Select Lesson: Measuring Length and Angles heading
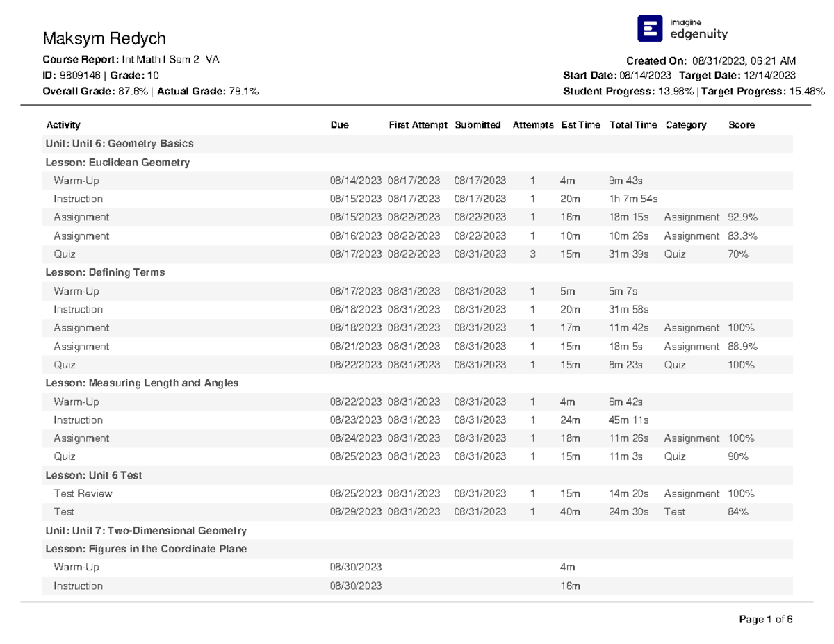 point(142,383)
